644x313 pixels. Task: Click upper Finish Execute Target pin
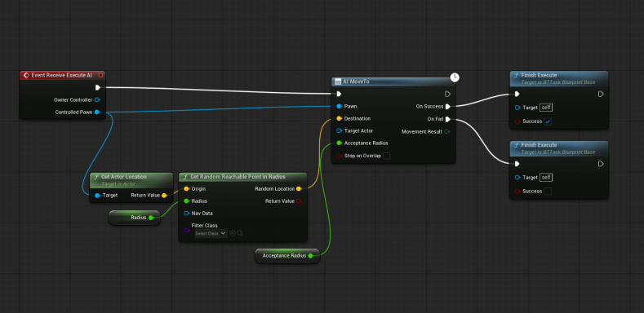click(x=517, y=108)
